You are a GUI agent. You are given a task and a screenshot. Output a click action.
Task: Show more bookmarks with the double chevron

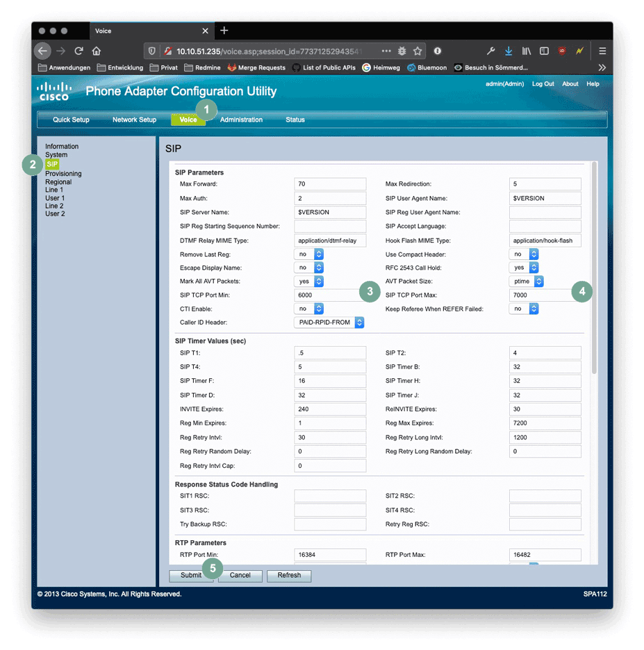pyautogui.click(x=602, y=67)
